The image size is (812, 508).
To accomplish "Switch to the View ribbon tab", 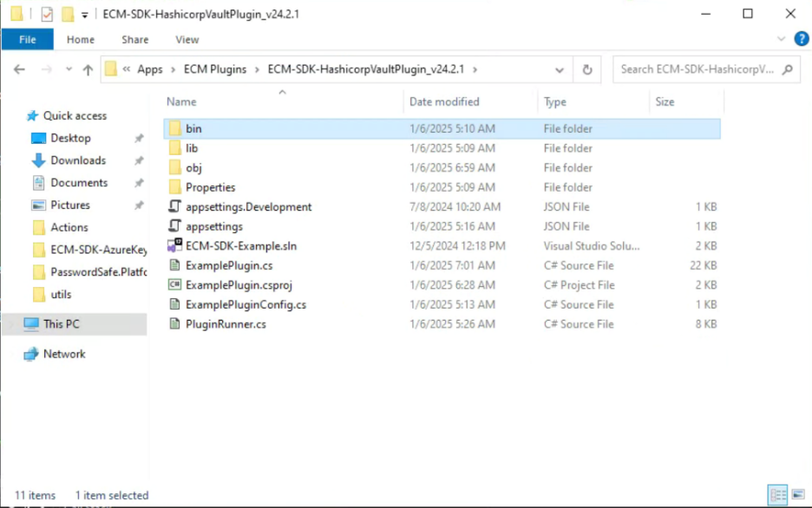I will point(187,40).
